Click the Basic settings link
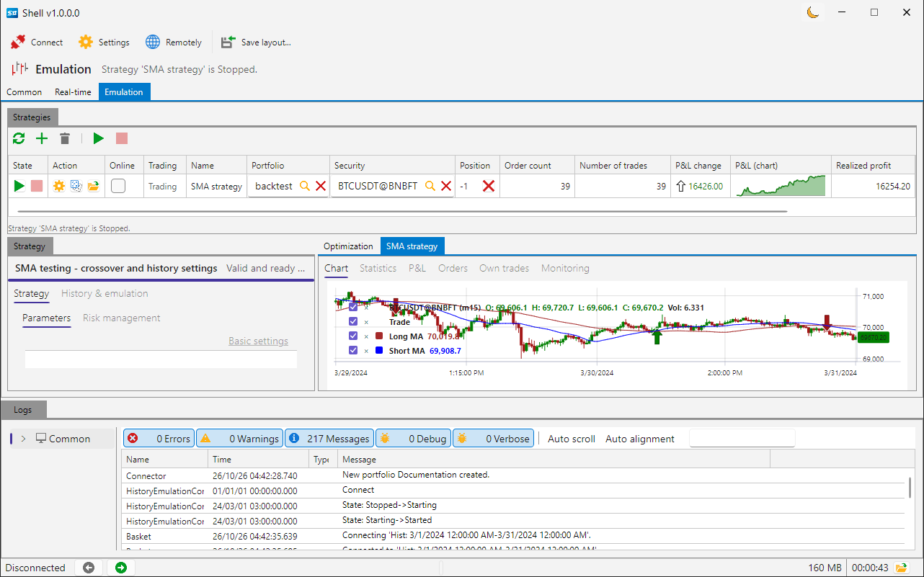 click(258, 341)
